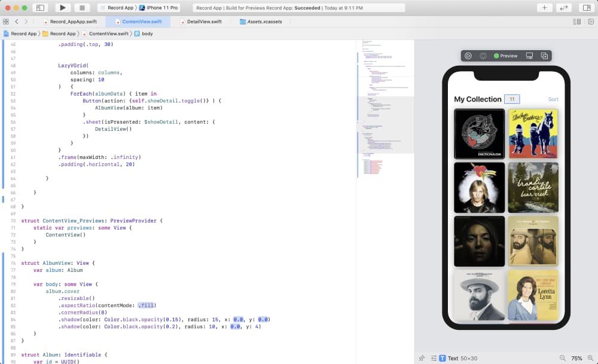
Task: Start Live Preview in the canvas
Action: [x=468, y=56]
